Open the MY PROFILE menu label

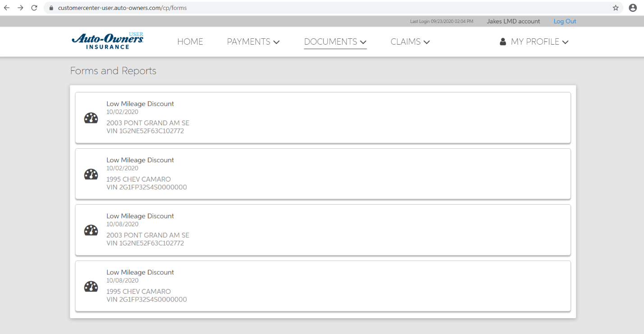[x=535, y=41]
